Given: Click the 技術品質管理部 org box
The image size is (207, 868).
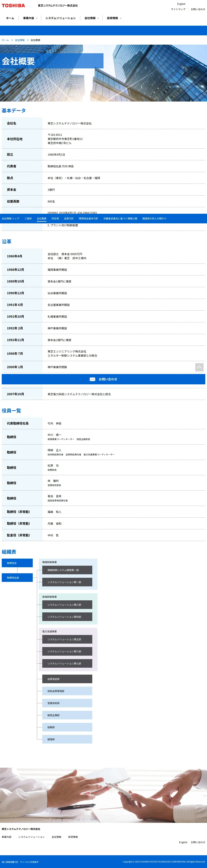Looking at the screenshot, I should pos(67,691).
